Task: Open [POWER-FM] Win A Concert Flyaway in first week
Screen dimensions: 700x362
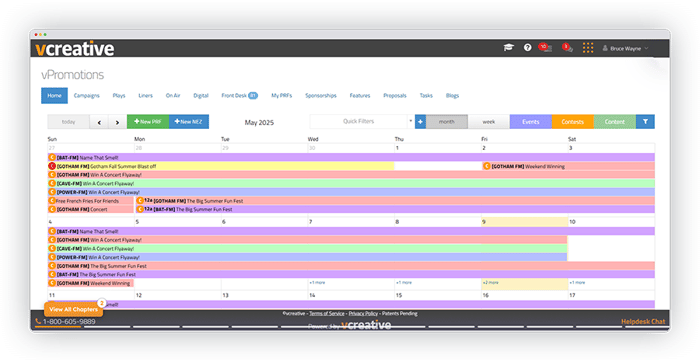Action: tap(351, 192)
